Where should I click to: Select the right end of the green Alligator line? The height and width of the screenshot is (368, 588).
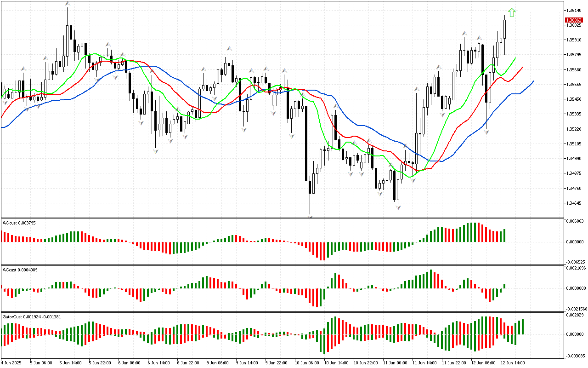click(x=515, y=58)
